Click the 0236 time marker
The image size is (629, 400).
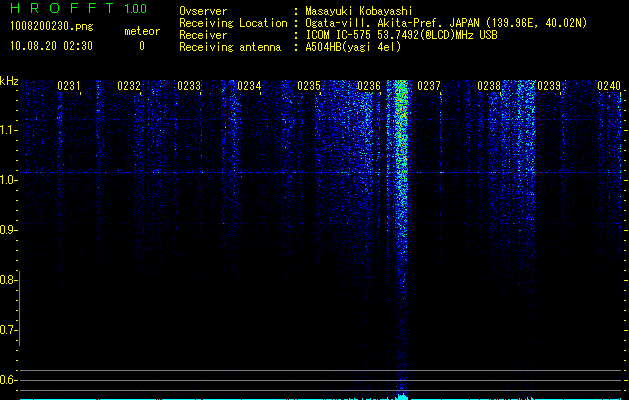[369, 86]
